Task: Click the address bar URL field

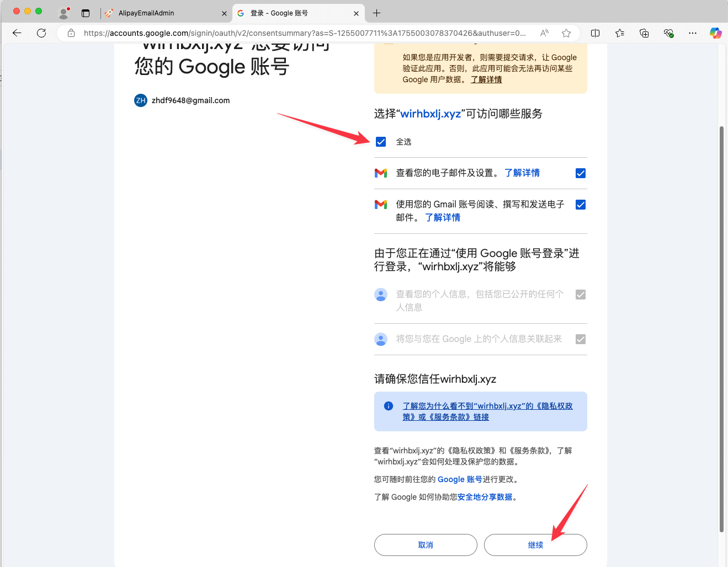Action: tap(305, 33)
